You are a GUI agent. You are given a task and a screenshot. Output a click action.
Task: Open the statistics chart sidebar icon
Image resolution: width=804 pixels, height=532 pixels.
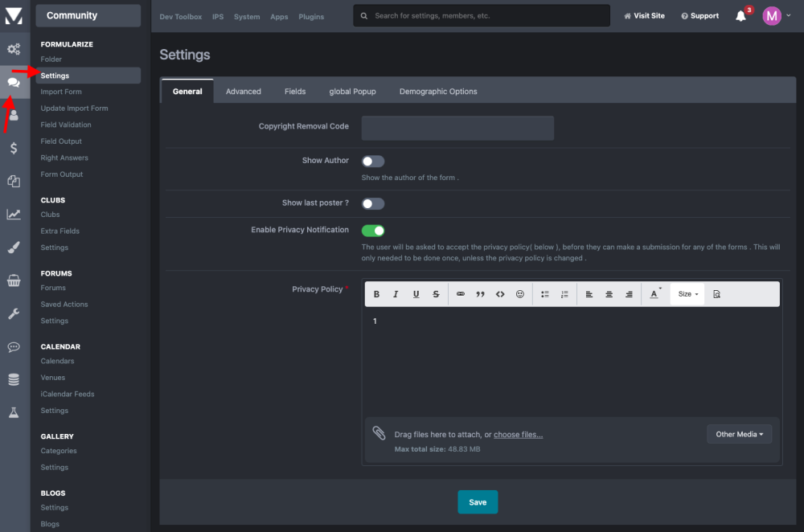pyautogui.click(x=14, y=214)
